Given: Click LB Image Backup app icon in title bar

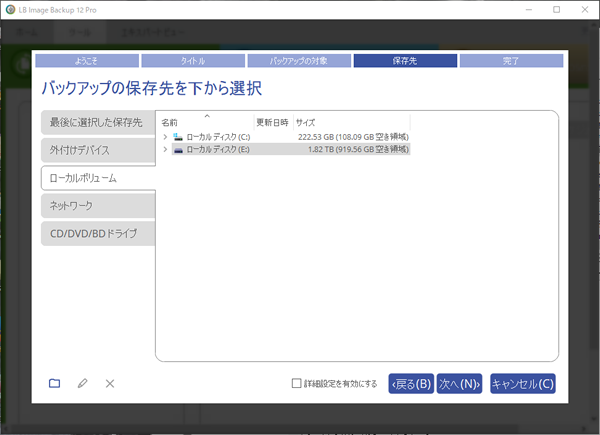Looking at the screenshot, I should click(x=10, y=10).
